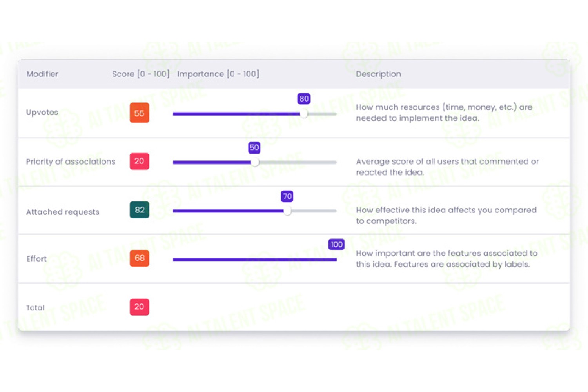This screenshot has width=588, height=392.
Task: Click the Upvotes importance slider handle
Action: [x=304, y=114]
